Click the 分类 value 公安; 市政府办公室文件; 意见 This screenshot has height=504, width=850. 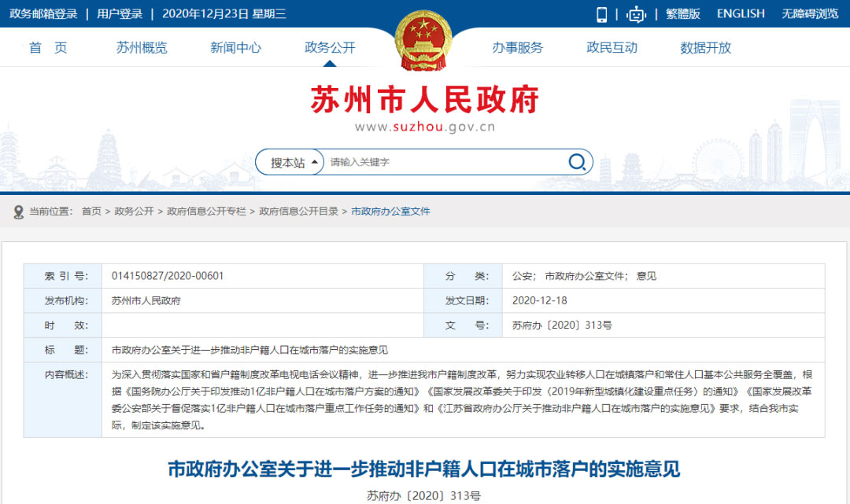click(x=584, y=276)
